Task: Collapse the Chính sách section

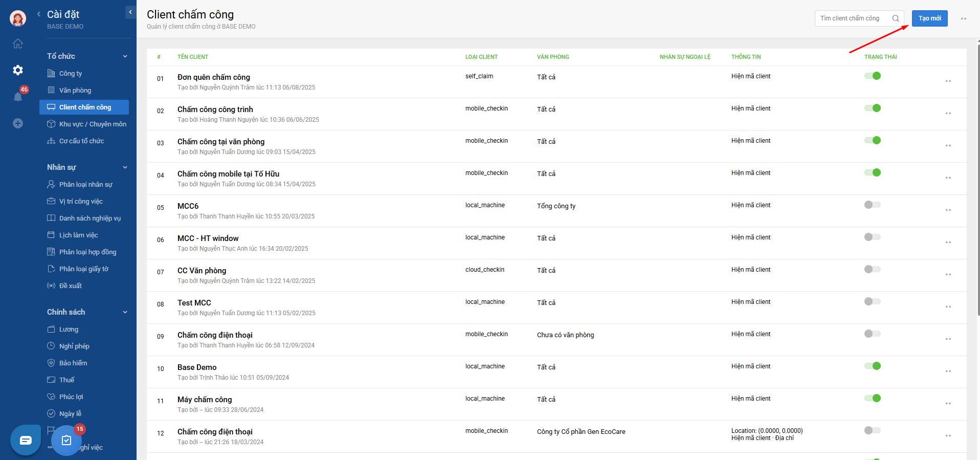Action: coord(125,312)
